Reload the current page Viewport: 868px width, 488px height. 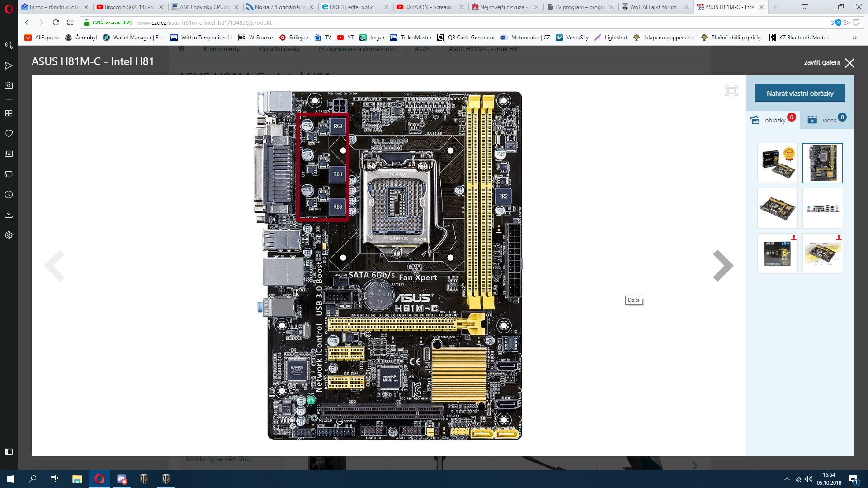click(56, 23)
